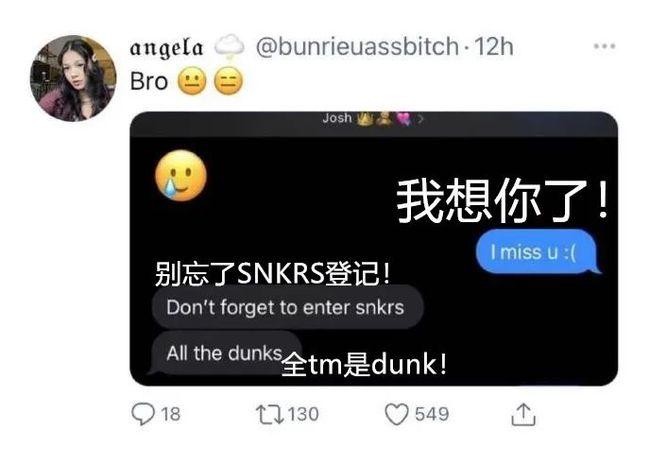Click the 130 retweets count

coord(303,414)
